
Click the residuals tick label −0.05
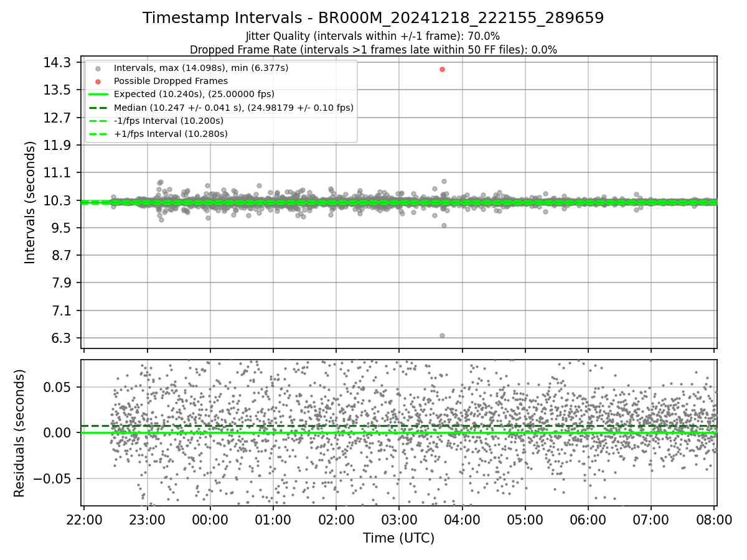(52, 478)
